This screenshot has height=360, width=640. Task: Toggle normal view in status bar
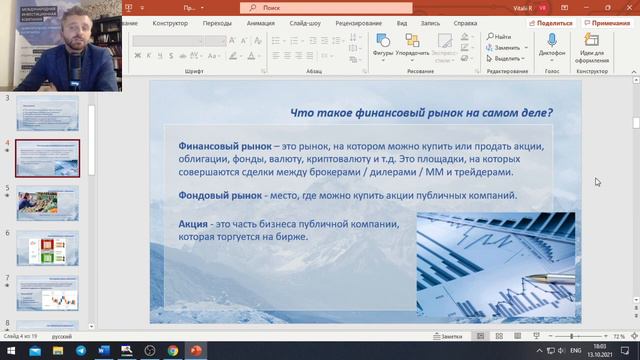coord(480,336)
